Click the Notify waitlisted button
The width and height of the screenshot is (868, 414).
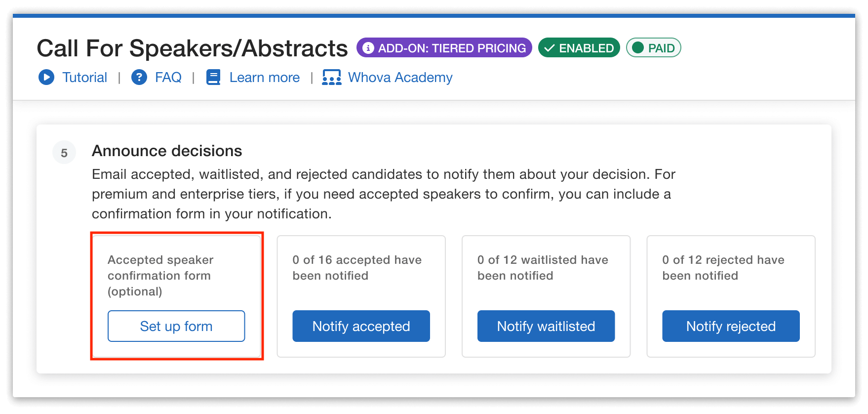tap(546, 326)
